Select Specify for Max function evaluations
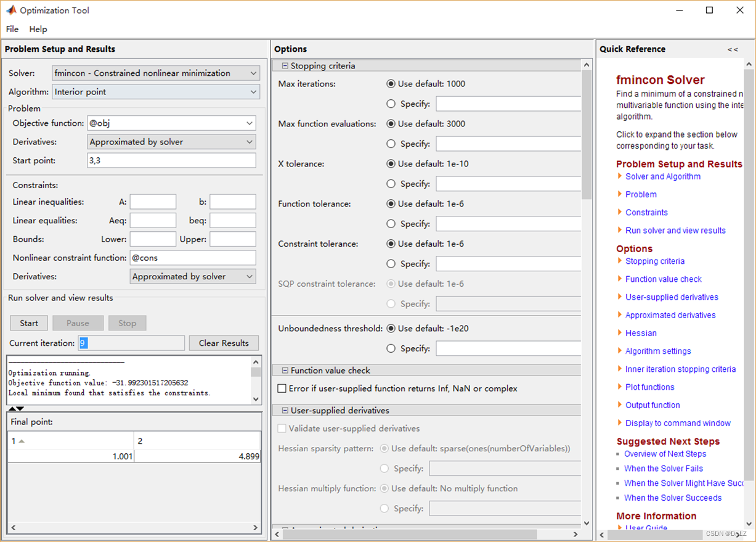The image size is (756, 542). click(x=391, y=144)
